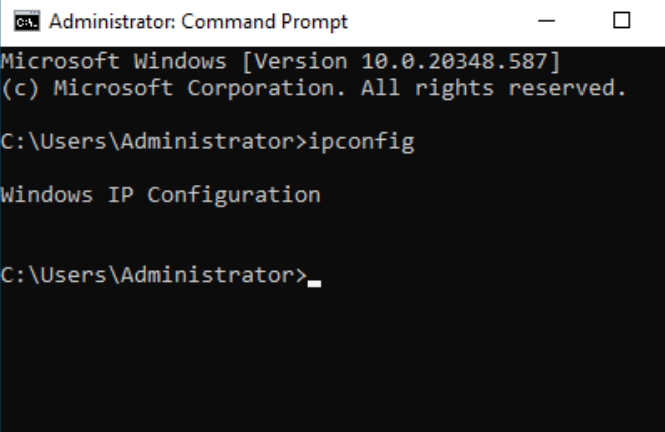Open the Command Prompt system menu icon
The image size is (665, 432).
27,21
